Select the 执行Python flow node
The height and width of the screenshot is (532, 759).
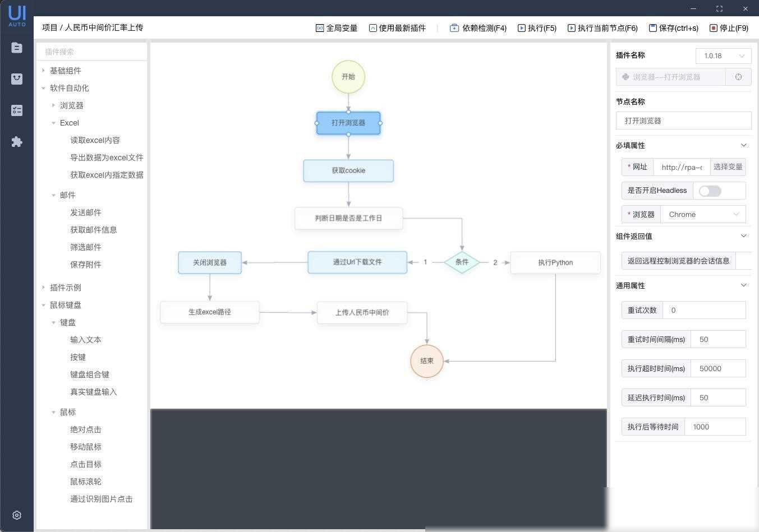pyautogui.click(x=555, y=262)
